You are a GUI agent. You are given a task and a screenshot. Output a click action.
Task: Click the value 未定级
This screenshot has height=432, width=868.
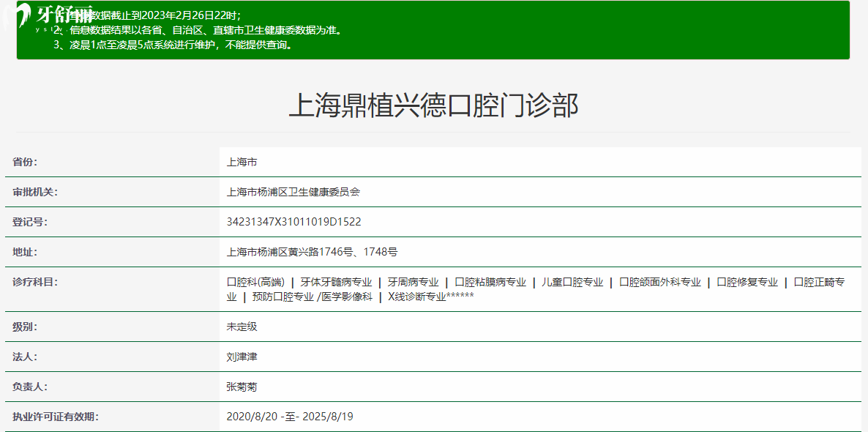242,327
